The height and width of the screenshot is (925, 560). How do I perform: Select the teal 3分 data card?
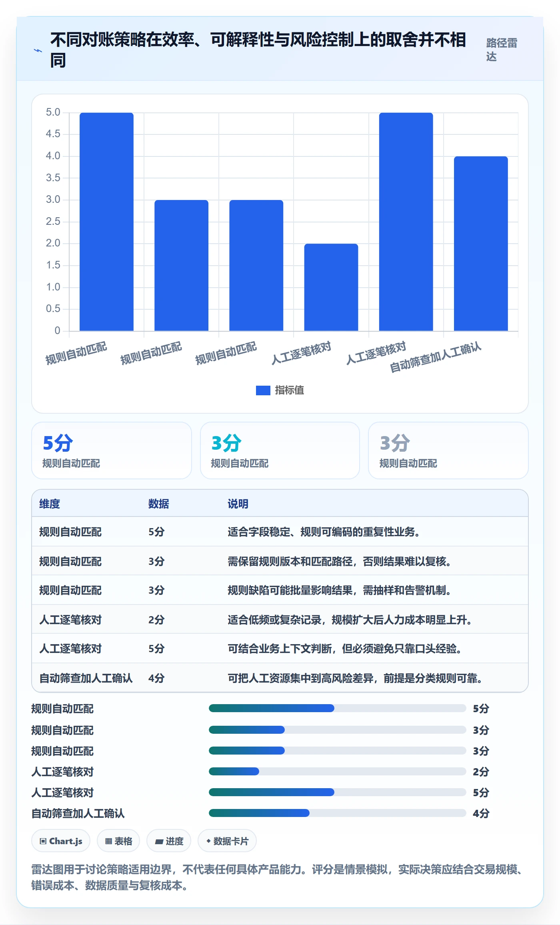pyautogui.click(x=280, y=450)
